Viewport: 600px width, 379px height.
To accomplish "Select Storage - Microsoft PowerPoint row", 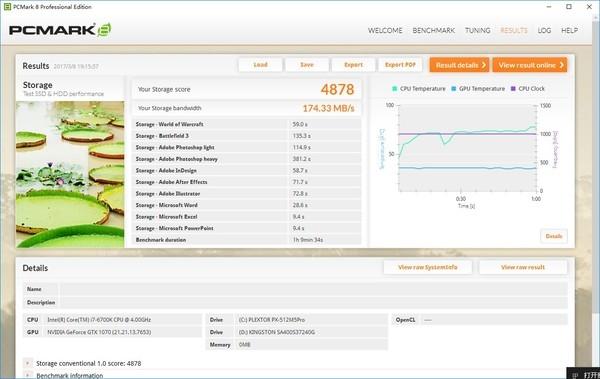I will click(x=247, y=228).
